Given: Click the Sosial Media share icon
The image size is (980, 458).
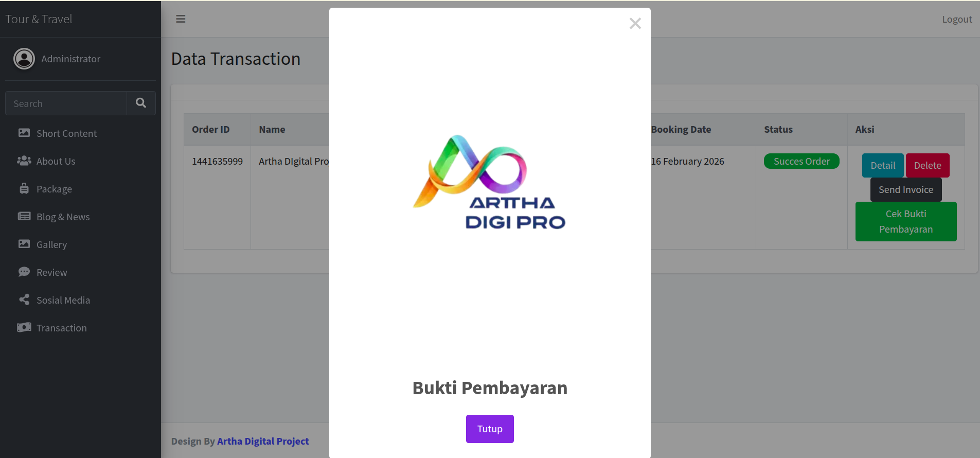Looking at the screenshot, I should tap(24, 300).
